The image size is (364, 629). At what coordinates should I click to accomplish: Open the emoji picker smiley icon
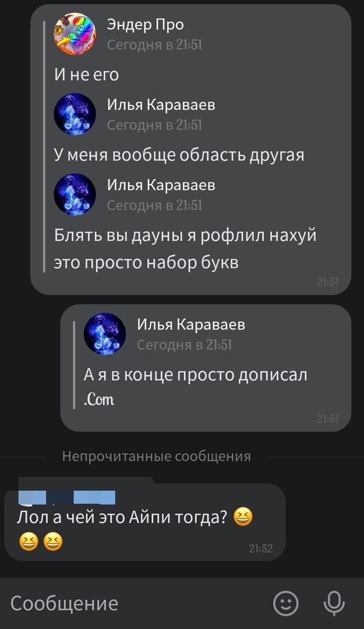tap(286, 603)
